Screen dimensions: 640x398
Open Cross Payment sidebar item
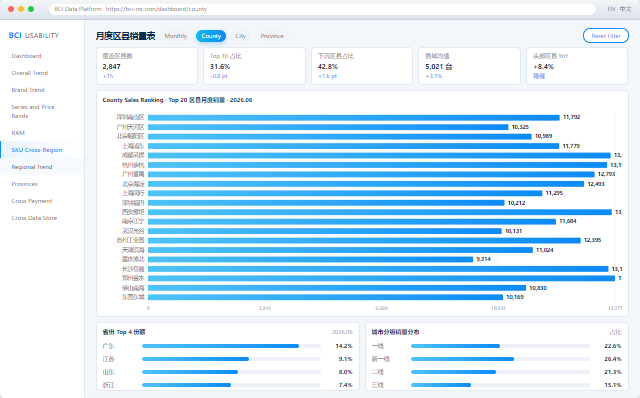pos(32,201)
